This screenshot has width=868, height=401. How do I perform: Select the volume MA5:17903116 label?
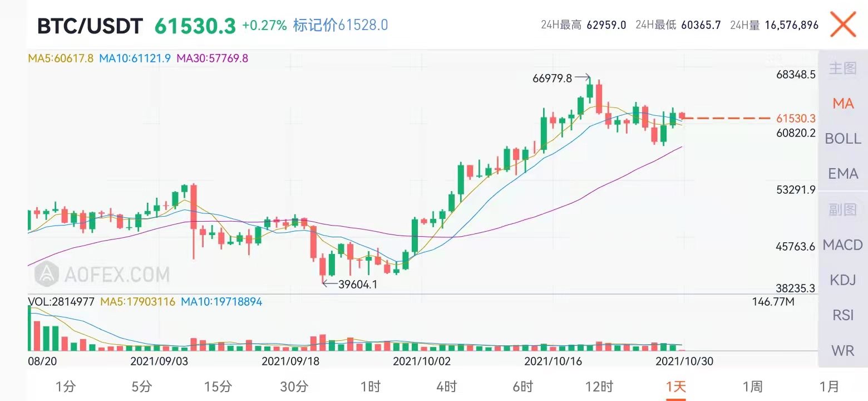pos(137,302)
